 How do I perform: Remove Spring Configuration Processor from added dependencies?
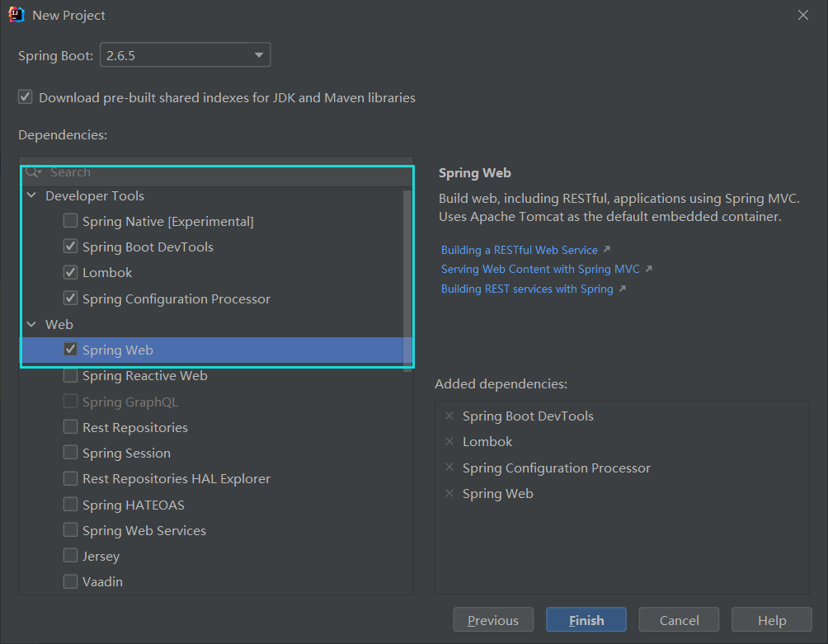point(449,468)
